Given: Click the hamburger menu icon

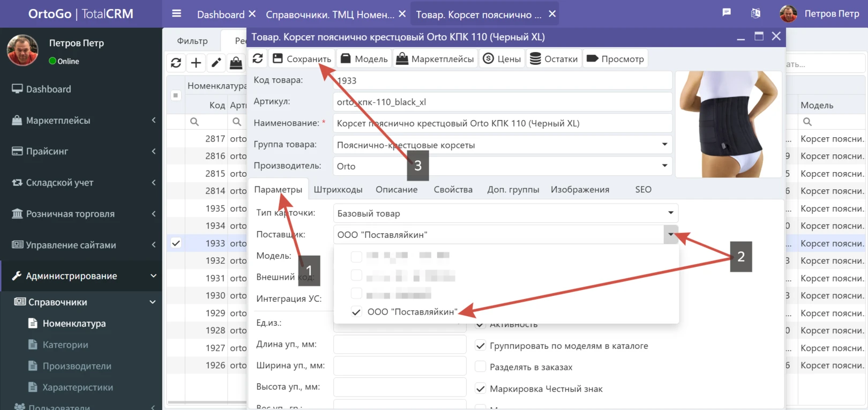Looking at the screenshot, I should tap(176, 14).
